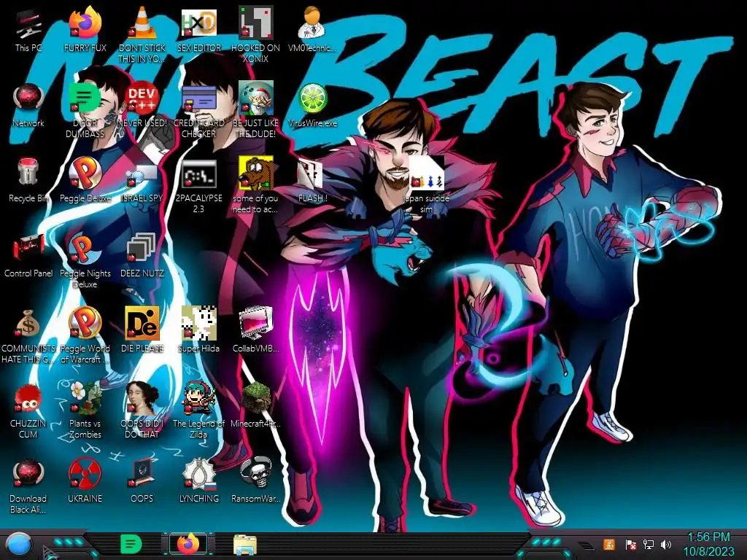Switch to Firefox in the taskbar
Image resolution: width=747 pixels, height=560 pixels.
point(188,544)
